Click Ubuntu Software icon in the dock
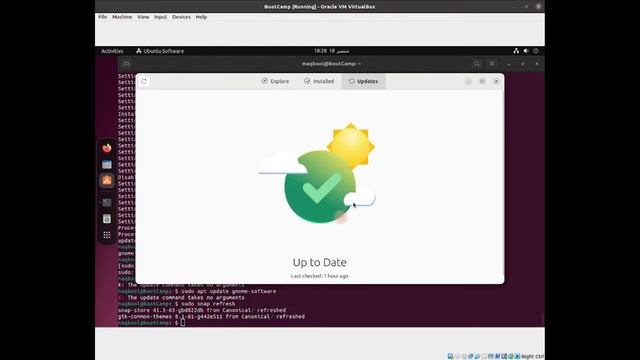640x360 pixels. pyautogui.click(x=107, y=180)
